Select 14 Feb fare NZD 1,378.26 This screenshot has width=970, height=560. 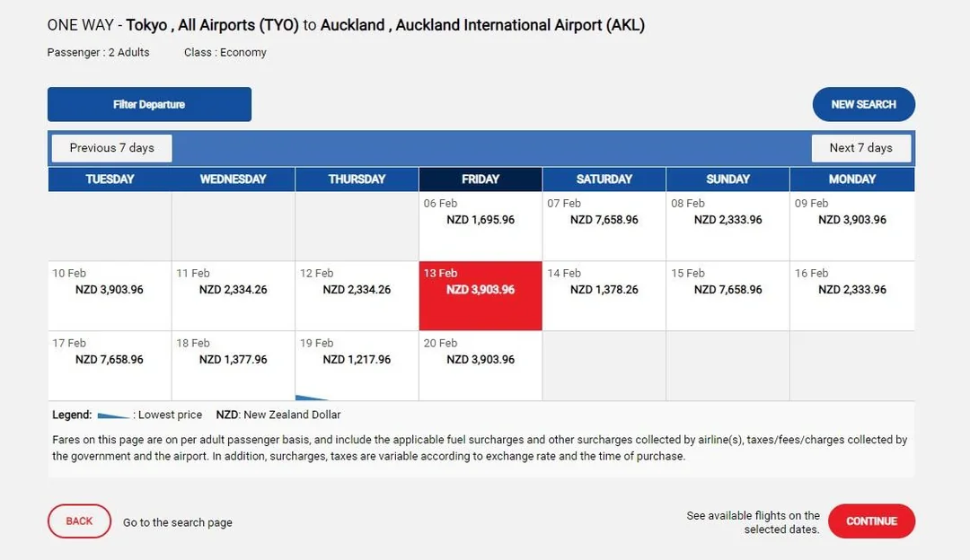(604, 295)
